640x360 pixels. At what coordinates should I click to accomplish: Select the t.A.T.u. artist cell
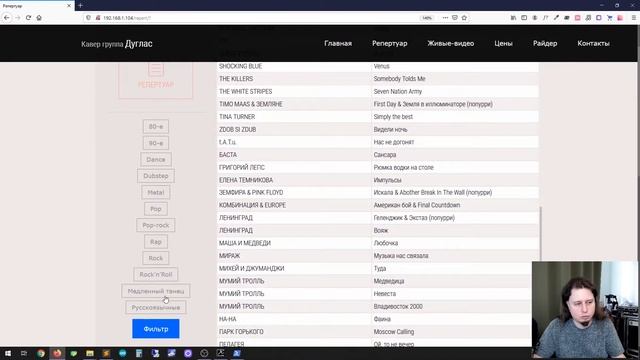[294, 142]
